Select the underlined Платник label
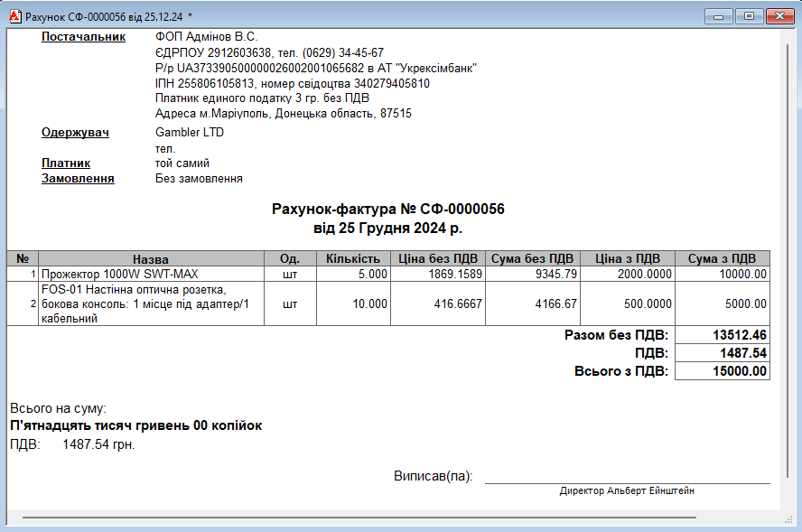Viewport: 802px width, 532px height. (x=66, y=163)
